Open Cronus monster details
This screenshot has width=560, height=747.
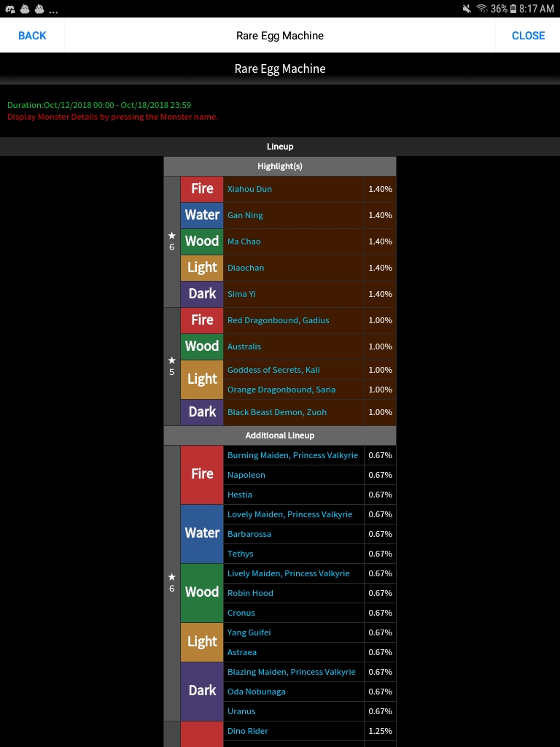[241, 613]
